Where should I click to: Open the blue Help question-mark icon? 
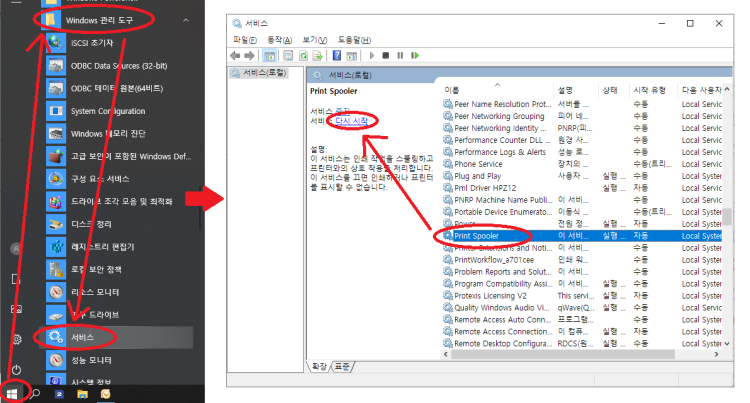337,56
